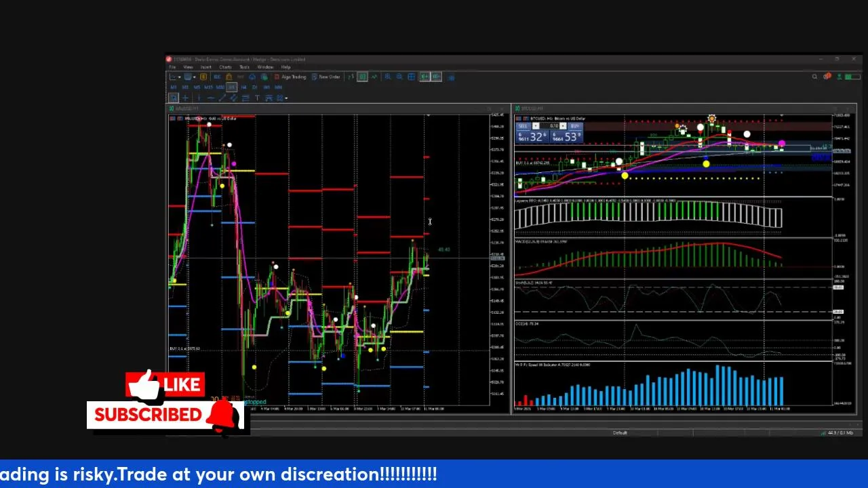Zoom in on the chart

[388, 77]
